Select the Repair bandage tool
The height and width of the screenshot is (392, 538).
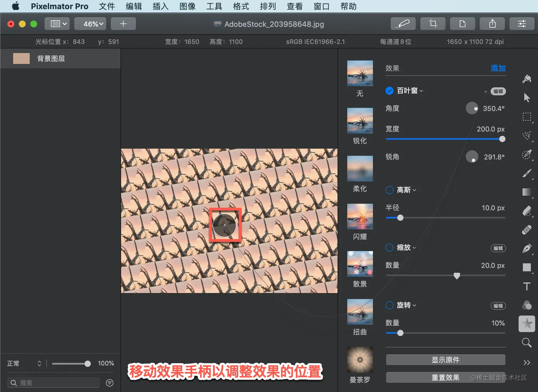coord(527,230)
